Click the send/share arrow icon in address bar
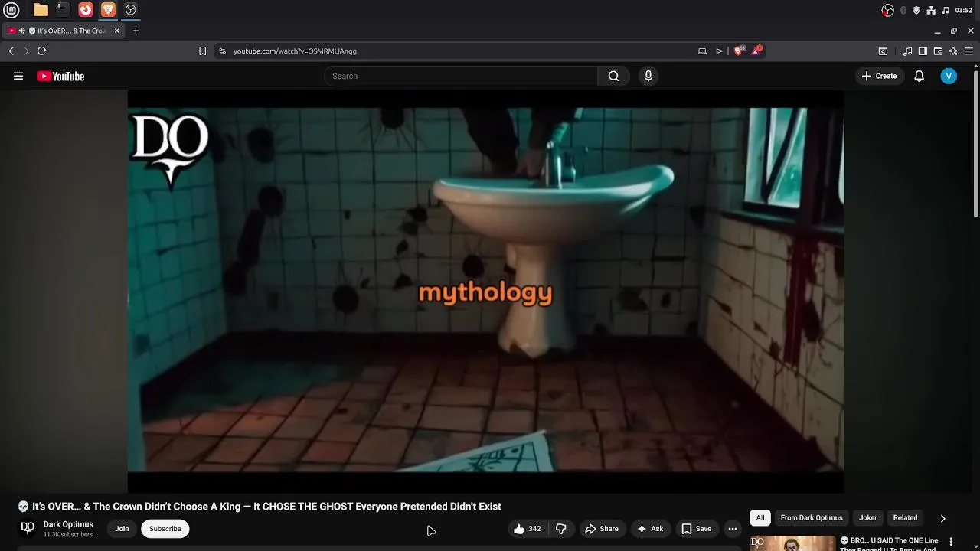 (x=719, y=51)
